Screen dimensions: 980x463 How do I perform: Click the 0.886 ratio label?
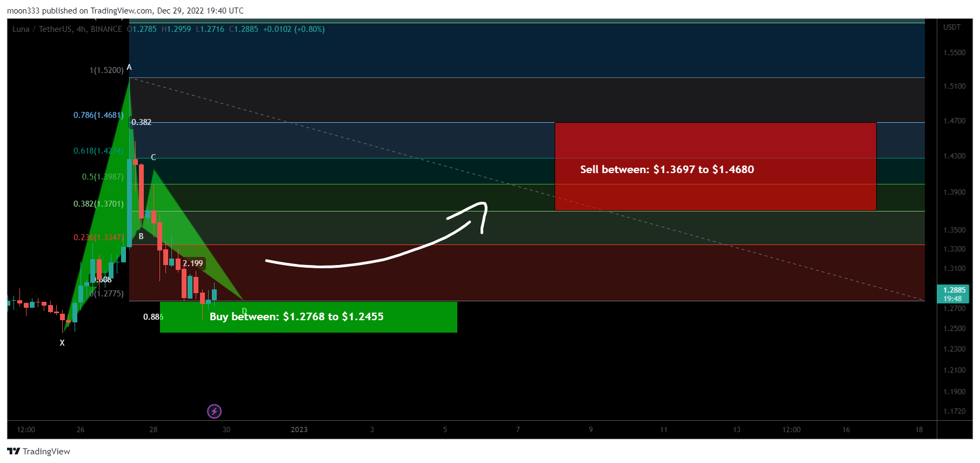coord(153,317)
